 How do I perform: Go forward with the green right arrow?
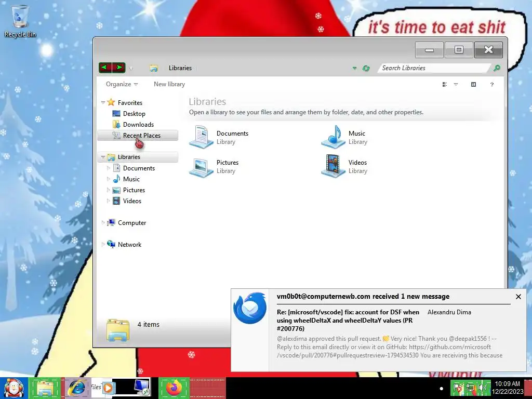point(119,68)
